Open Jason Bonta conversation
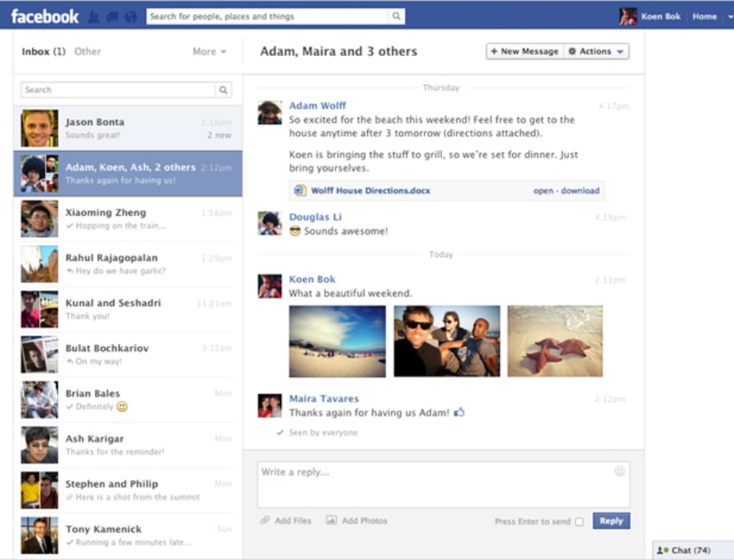Viewport: 734px width, 560px height. [128, 128]
